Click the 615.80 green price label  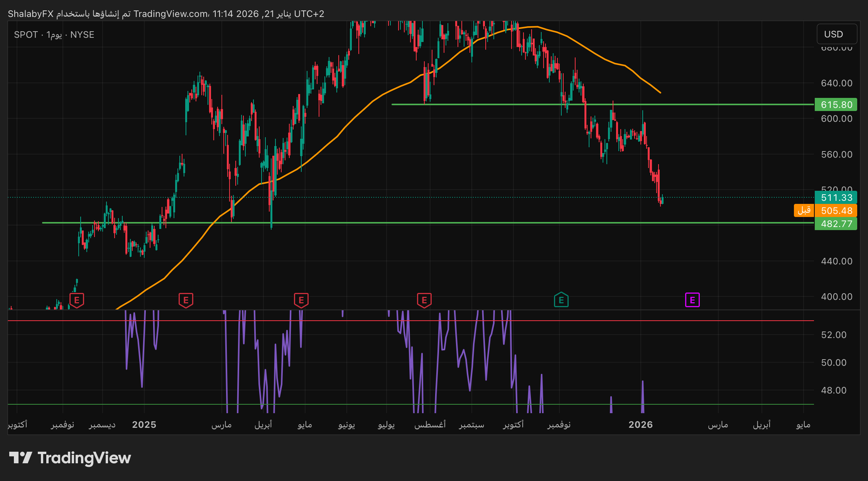point(836,104)
